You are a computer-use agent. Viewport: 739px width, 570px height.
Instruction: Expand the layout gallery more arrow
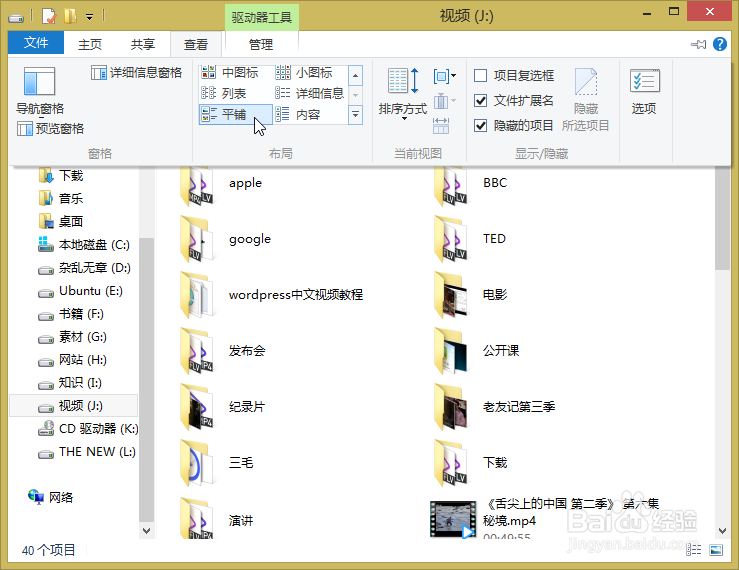click(x=355, y=115)
